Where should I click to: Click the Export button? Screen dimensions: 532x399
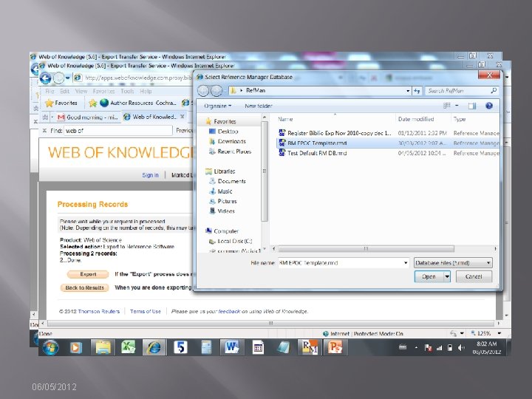point(88,274)
